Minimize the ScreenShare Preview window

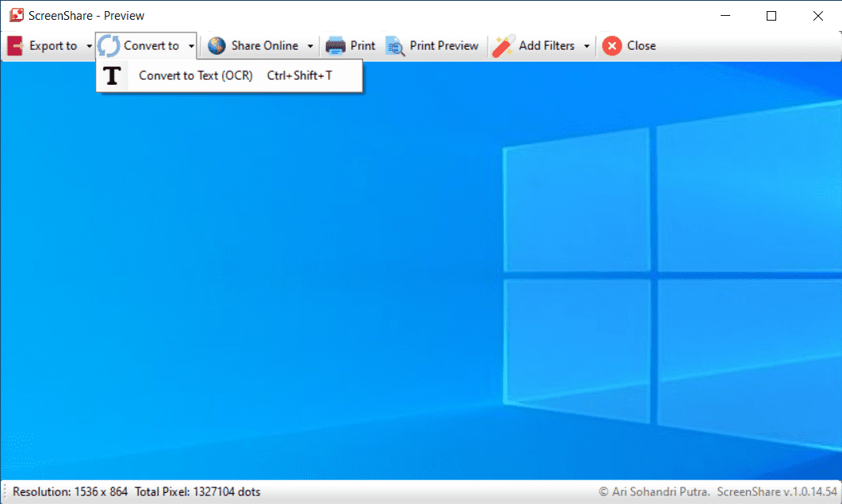(x=725, y=16)
